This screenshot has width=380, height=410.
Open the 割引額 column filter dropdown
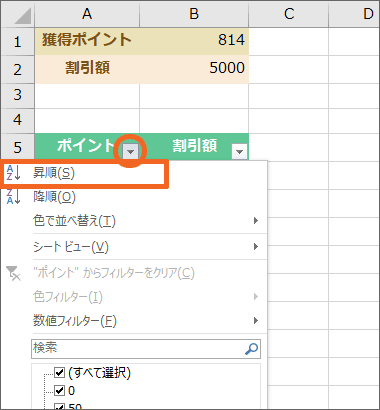click(x=239, y=152)
